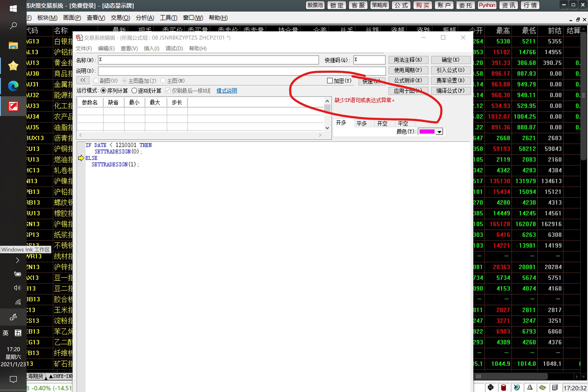The width and height of the screenshot is (588, 392).
Task: Click the magenta color swatch
Action: [x=427, y=132]
